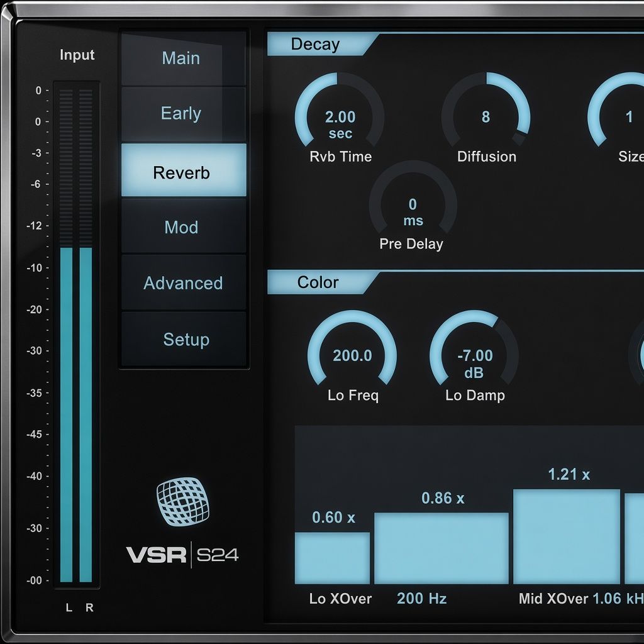Click the Color section header
The image size is (644, 644).
coord(323,282)
